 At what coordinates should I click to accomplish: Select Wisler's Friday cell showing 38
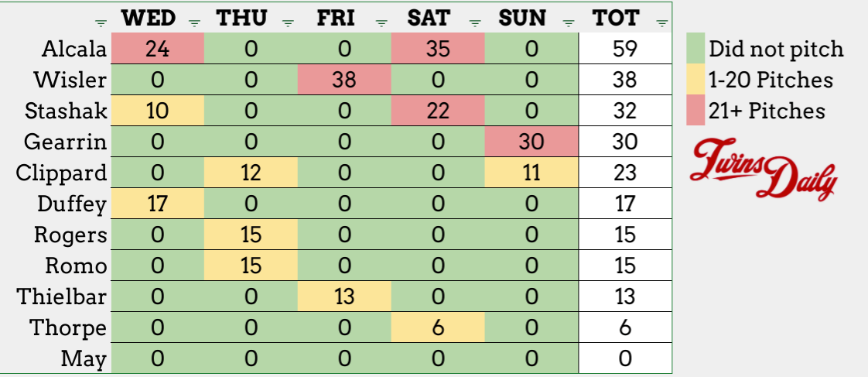tap(344, 80)
